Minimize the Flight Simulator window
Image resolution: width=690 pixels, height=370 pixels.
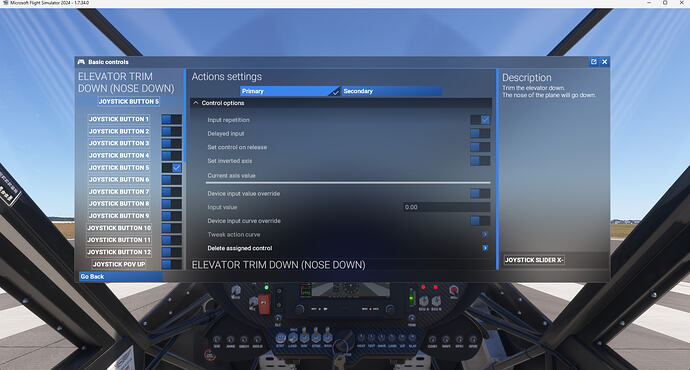pyautogui.click(x=649, y=3)
